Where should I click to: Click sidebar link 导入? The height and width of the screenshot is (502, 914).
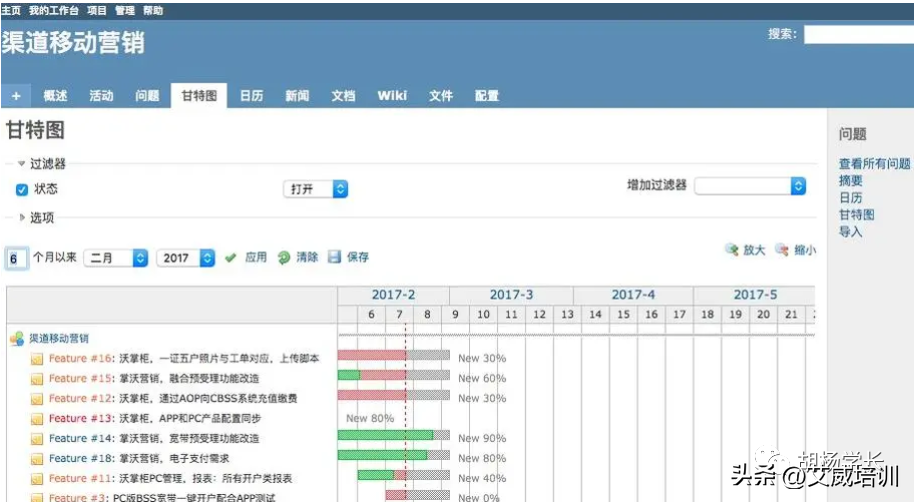pyautogui.click(x=850, y=231)
